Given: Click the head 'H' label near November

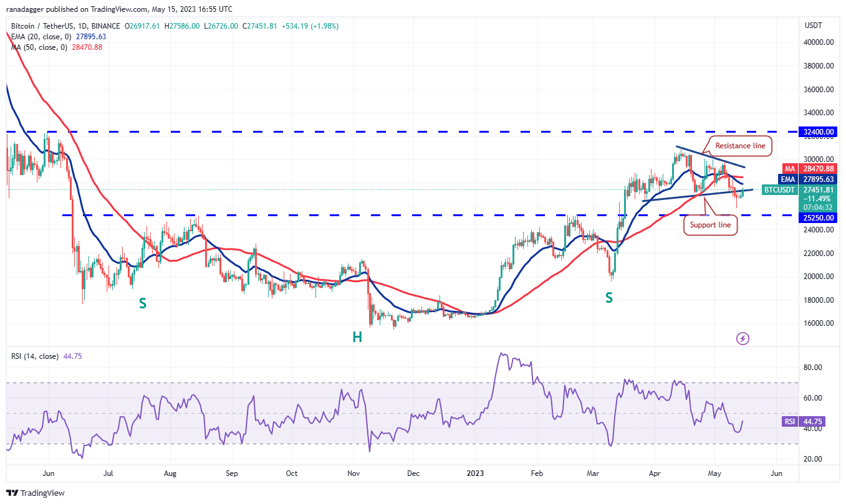Looking at the screenshot, I should pos(357,337).
